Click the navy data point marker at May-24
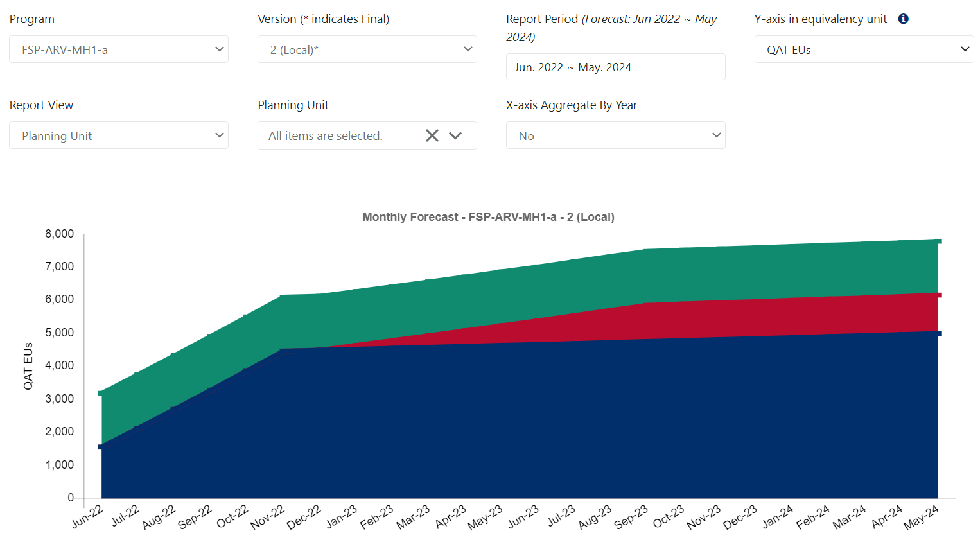This screenshot has width=980, height=540. coord(939,333)
